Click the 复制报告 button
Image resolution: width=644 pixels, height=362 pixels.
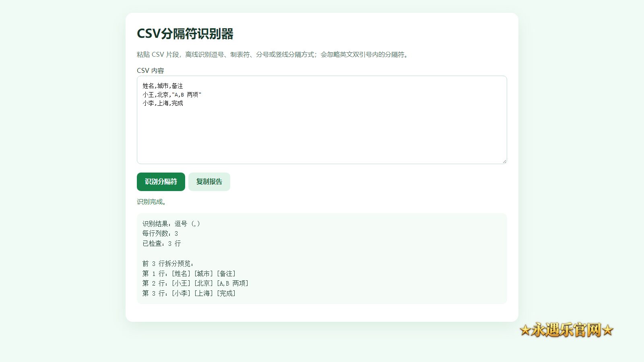(x=209, y=182)
